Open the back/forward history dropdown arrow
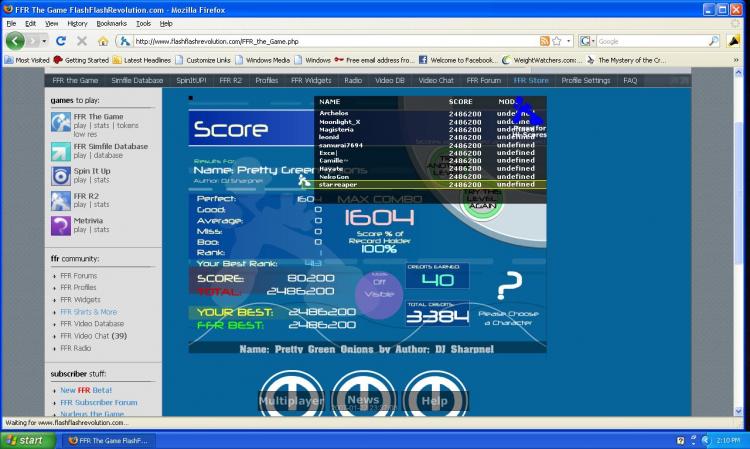 [44, 41]
